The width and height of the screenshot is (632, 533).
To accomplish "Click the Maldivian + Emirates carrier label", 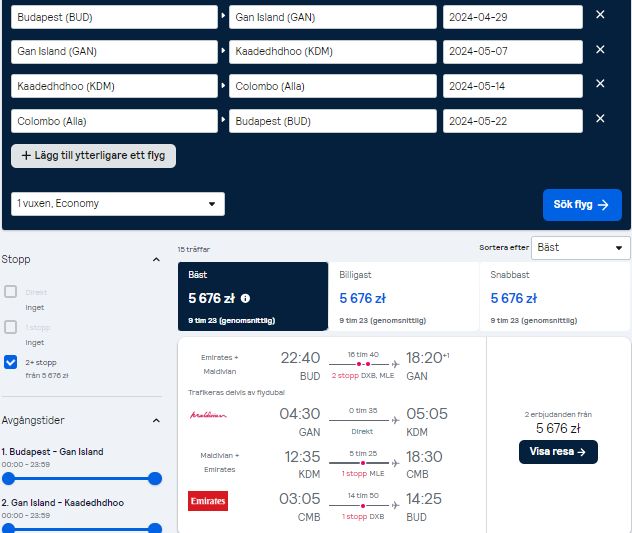I will click(220, 462).
